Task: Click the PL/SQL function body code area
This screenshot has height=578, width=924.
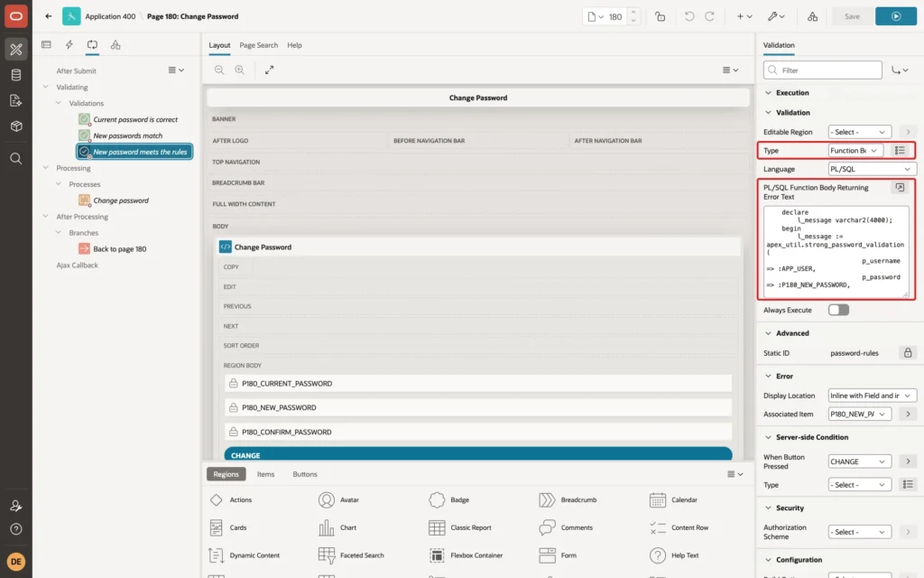Action: click(x=836, y=252)
